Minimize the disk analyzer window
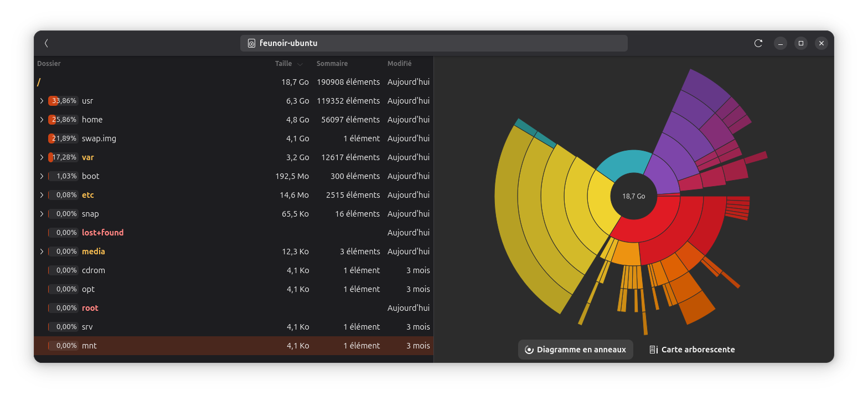Screen dimensions: 868x400 tap(781, 43)
